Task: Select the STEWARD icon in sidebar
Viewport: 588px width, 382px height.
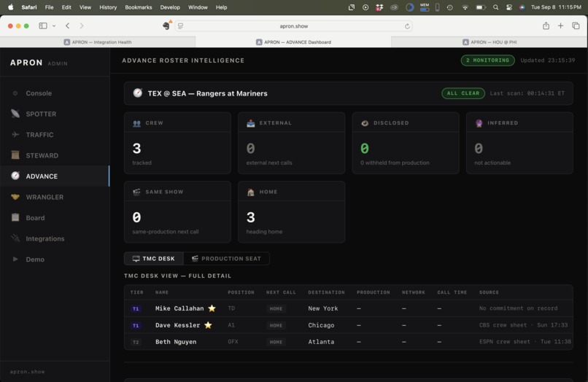Action: click(x=15, y=155)
